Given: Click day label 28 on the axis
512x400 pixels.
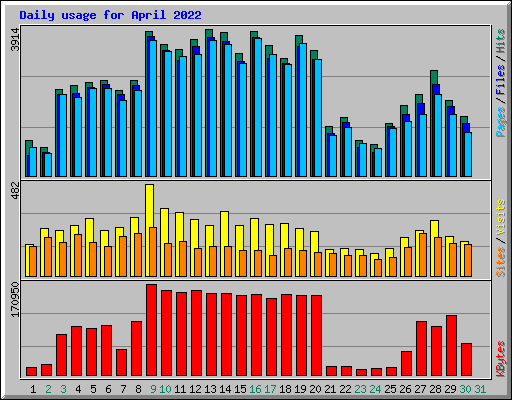Looking at the screenshot, I should tap(435, 389).
